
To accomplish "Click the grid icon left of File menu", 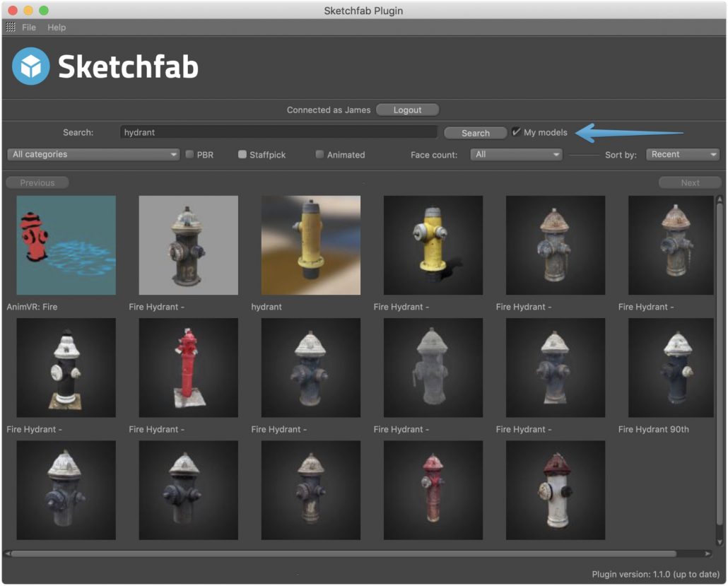I will click(x=11, y=28).
